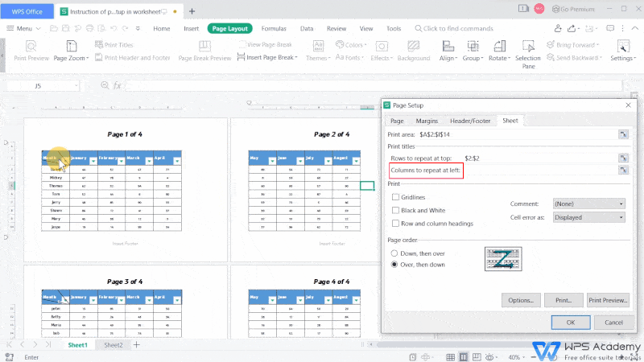The width and height of the screenshot is (644, 362).
Task: Click the Print Preview... button in dialog
Action: click(x=608, y=300)
